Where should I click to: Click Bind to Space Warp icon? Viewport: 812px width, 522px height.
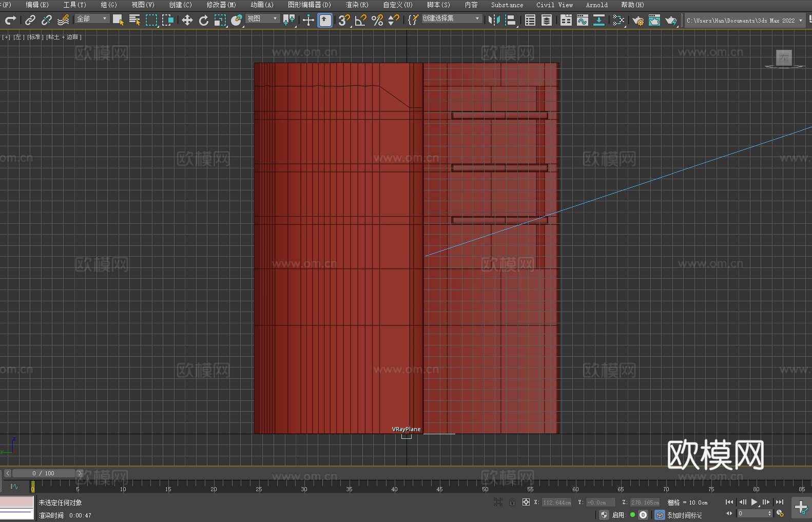pos(63,20)
